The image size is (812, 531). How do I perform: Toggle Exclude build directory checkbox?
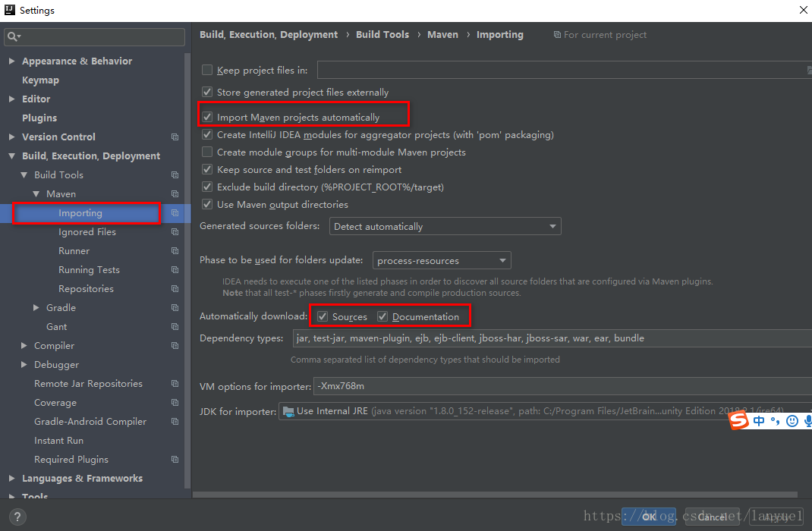point(207,187)
